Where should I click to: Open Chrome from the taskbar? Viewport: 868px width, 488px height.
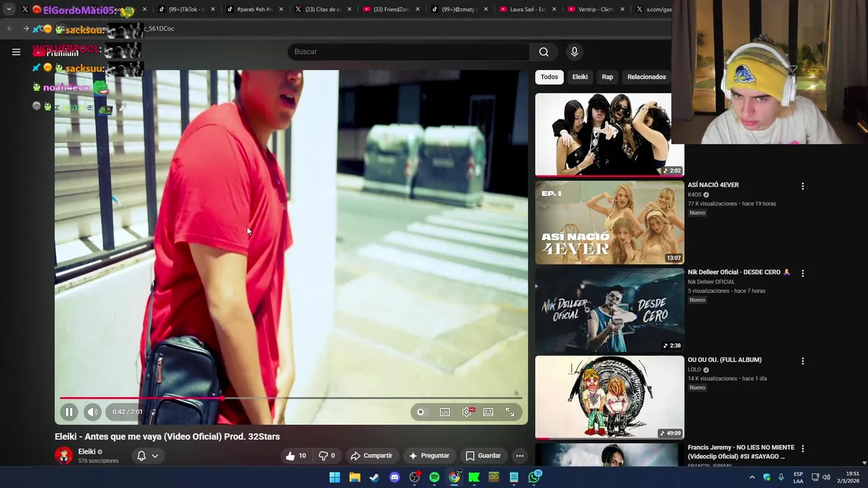pos(454,477)
